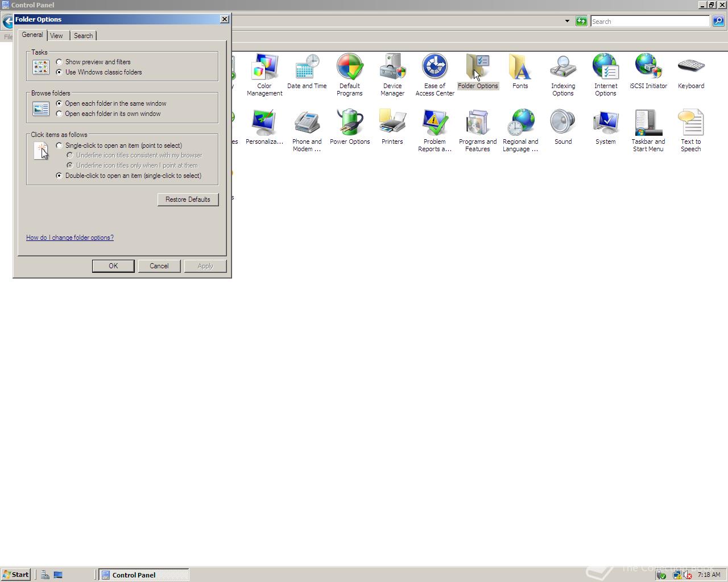Open 'How do I change folder options?' link
Viewport: 728px width, 582px height.
click(x=70, y=238)
